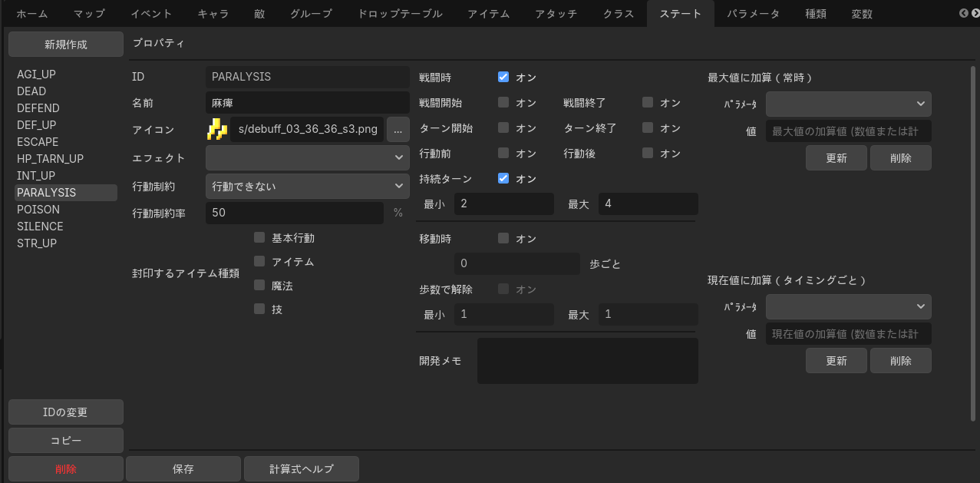
Task: Select HP_TARN_UP in the state list
Action: tap(66, 159)
